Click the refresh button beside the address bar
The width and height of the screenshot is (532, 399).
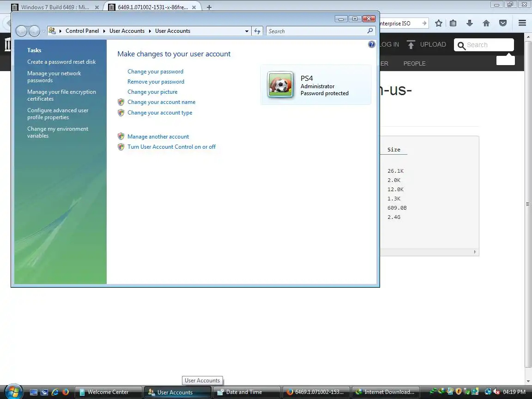257,31
